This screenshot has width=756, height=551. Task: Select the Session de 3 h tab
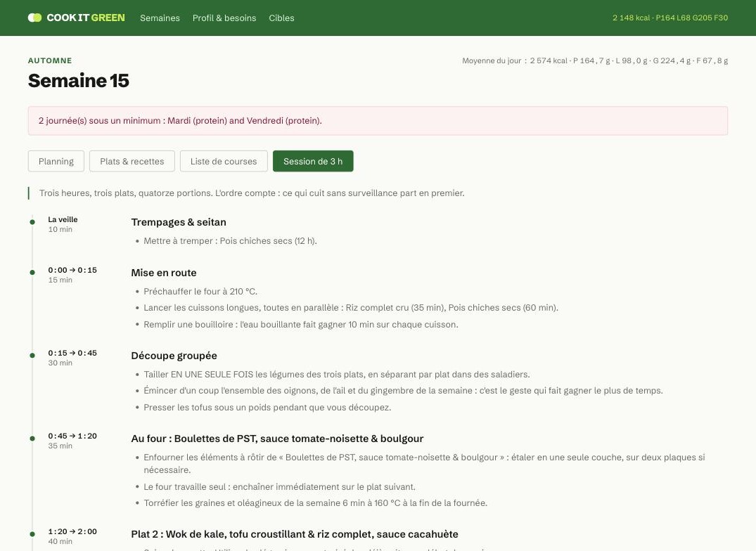coord(313,162)
